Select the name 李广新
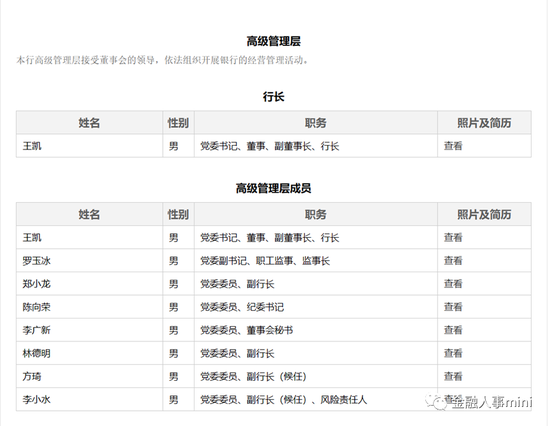Viewport: 550px width, 426px height. (36, 330)
